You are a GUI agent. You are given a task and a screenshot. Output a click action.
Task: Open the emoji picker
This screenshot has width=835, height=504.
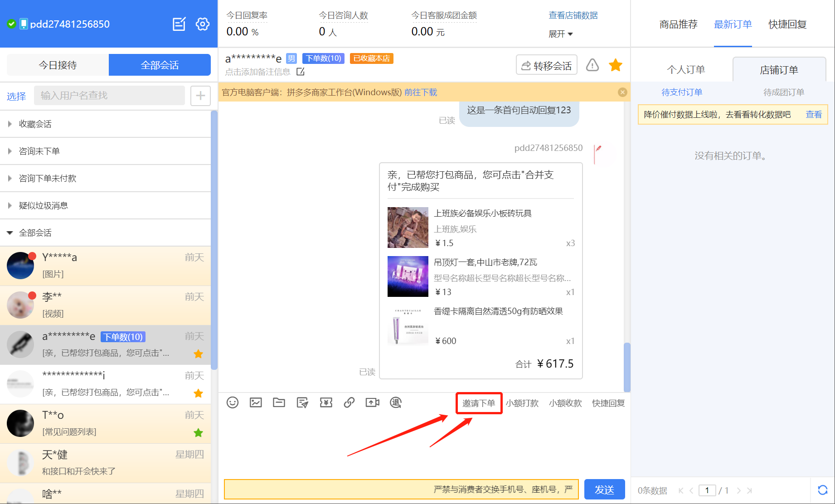coord(233,402)
